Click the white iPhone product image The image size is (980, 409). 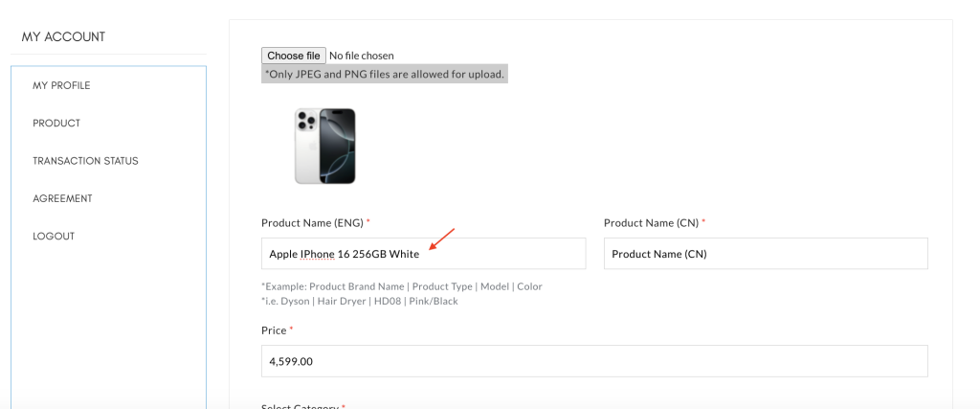coord(325,147)
